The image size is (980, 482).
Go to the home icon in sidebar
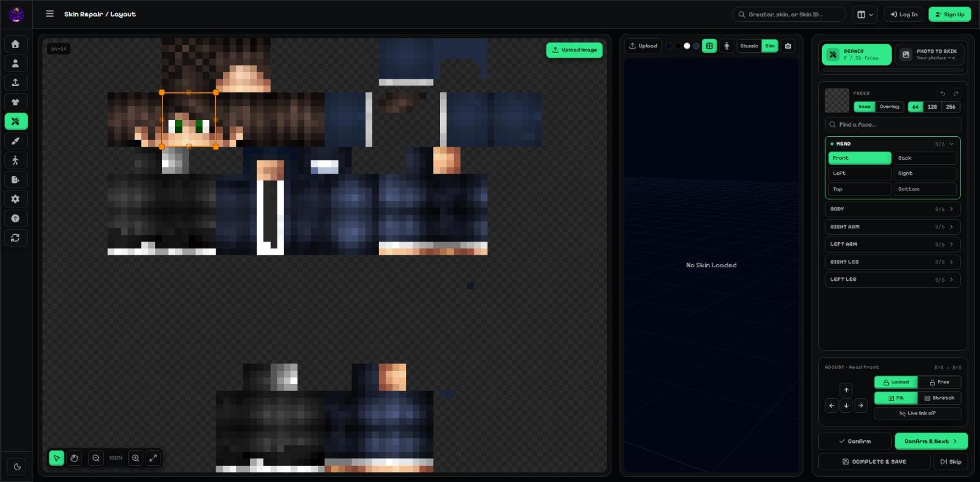pyautogui.click(x=16, y=44)
